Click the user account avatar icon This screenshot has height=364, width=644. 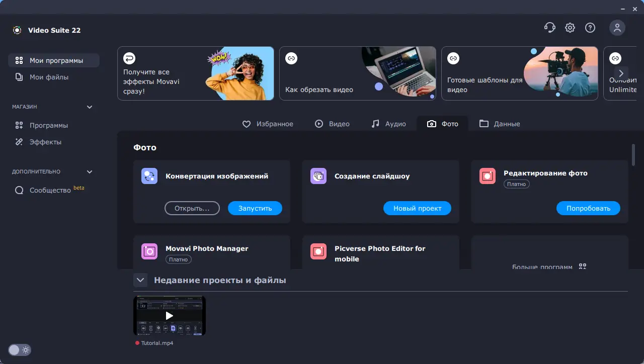[617, 28]
